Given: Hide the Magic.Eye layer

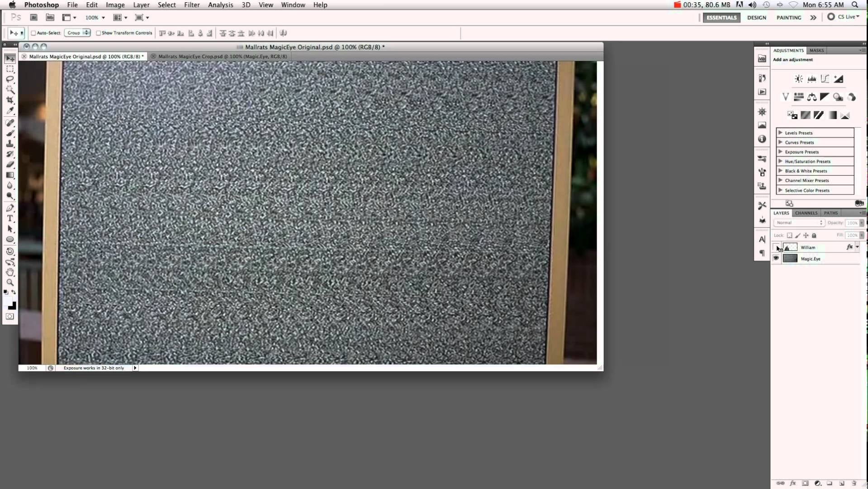Looking at the screenshot, I should 776,259.
